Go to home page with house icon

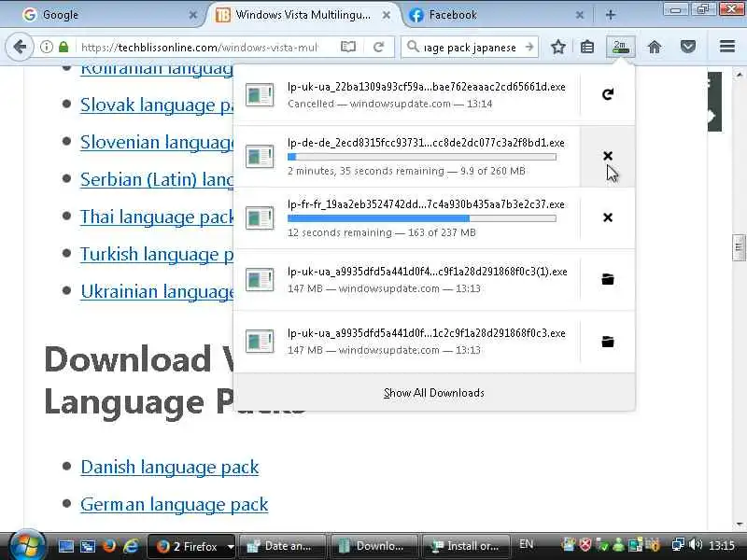click(x=655, y=47)
